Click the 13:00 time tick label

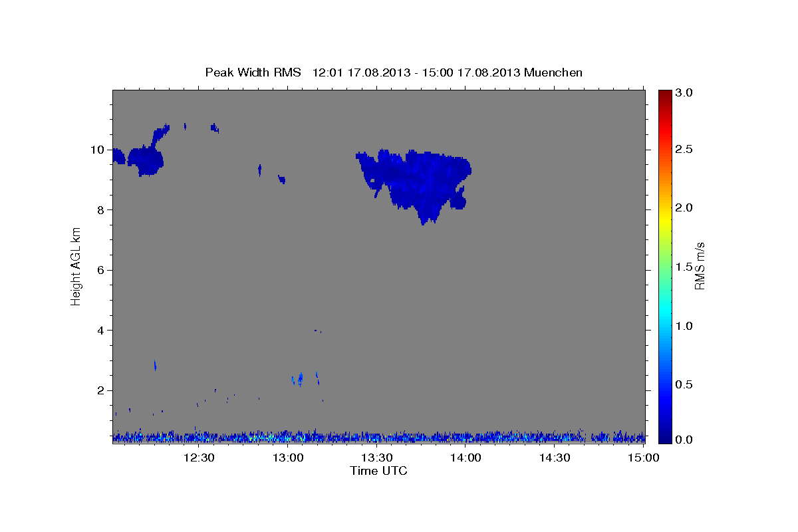click(x=287, y=458)
